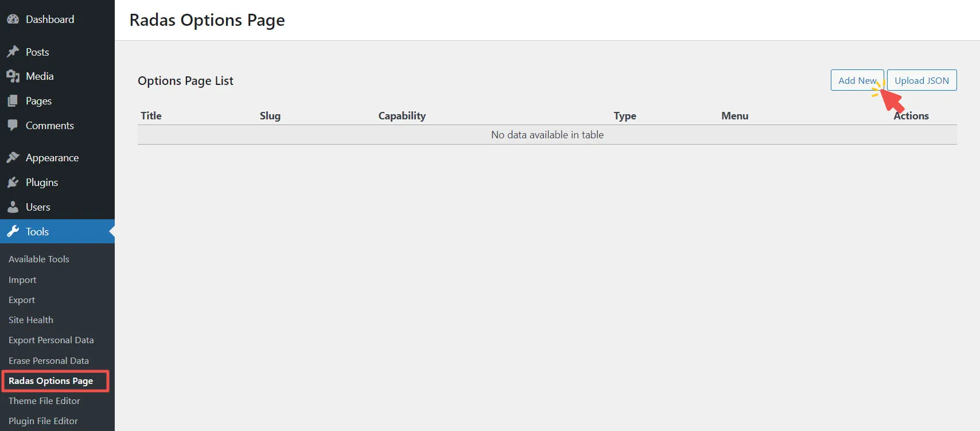This screenshot has width=980, height=431.
Task: Click the Plugins plug icon
Action: (13, 183)
